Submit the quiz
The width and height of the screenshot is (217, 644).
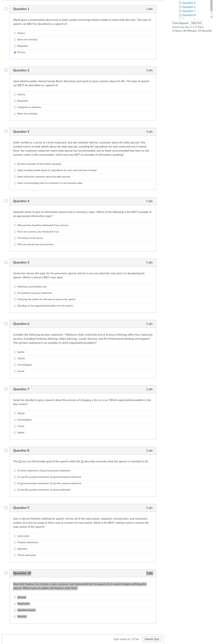152,639
